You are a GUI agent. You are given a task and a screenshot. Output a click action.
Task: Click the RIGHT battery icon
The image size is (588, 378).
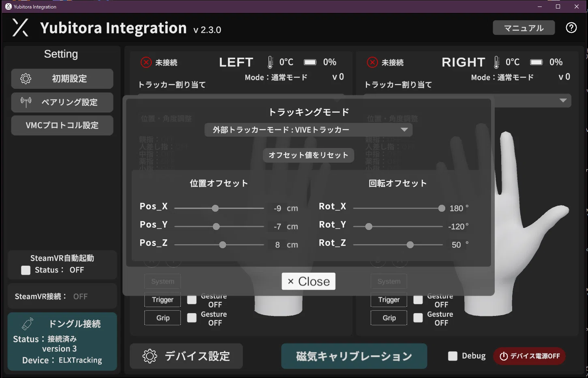pos(536,62)
